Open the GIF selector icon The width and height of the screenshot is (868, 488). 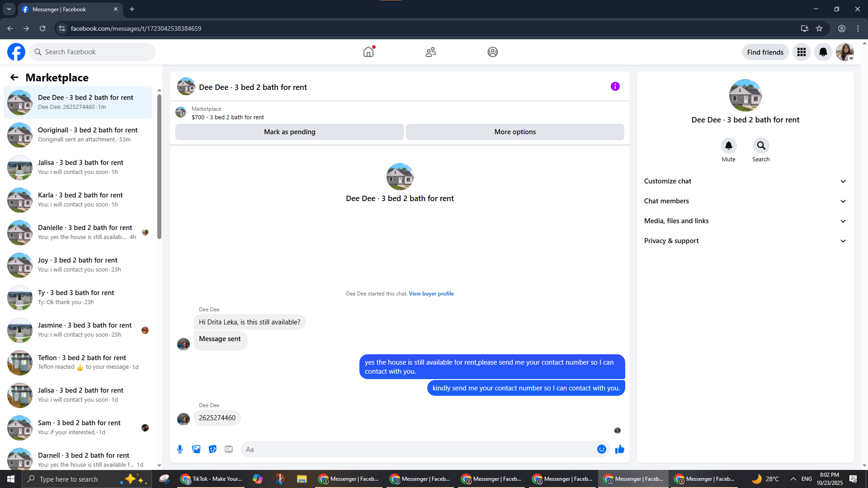click(229, 449)
